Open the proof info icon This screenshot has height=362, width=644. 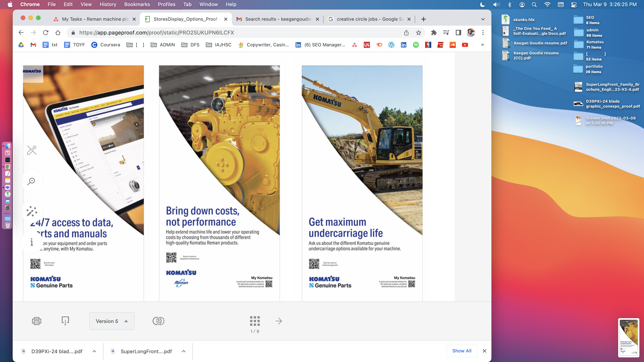click(31, 242)
